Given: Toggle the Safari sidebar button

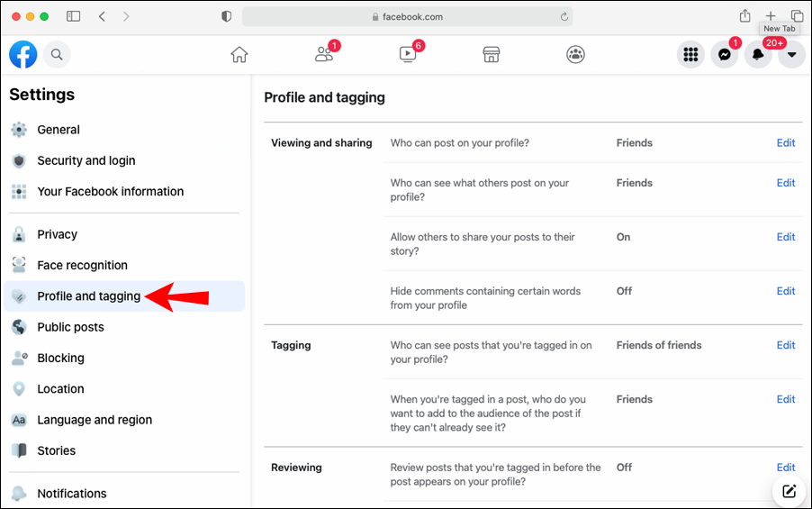Looking at the screenshot, I should pyautogui.click(x=74, y=16).
